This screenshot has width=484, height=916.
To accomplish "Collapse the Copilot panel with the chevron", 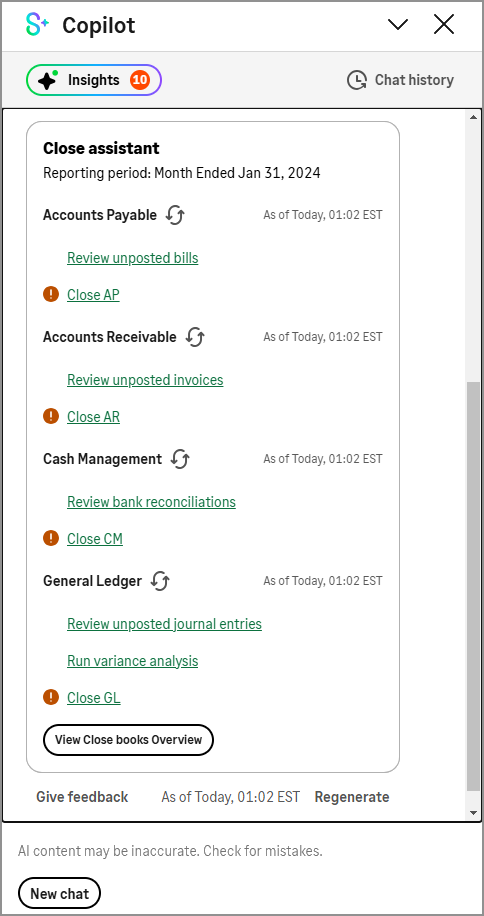I will [x=398, y=25].
